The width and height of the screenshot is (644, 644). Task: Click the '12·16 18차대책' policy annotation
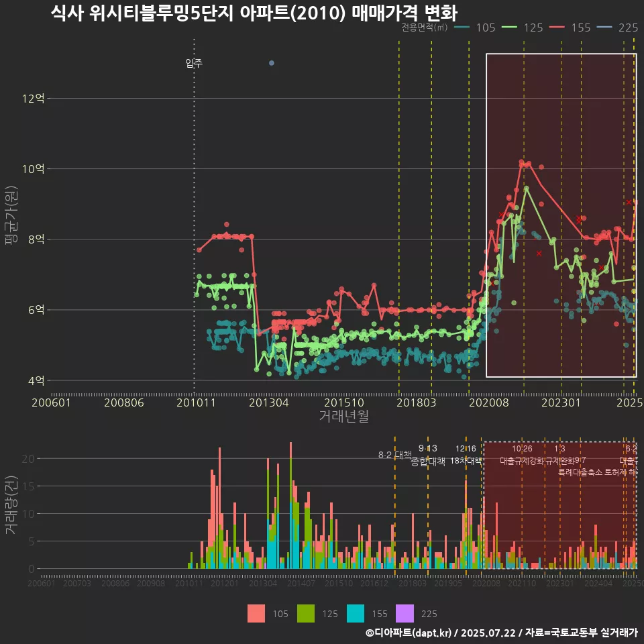(466, 455)
